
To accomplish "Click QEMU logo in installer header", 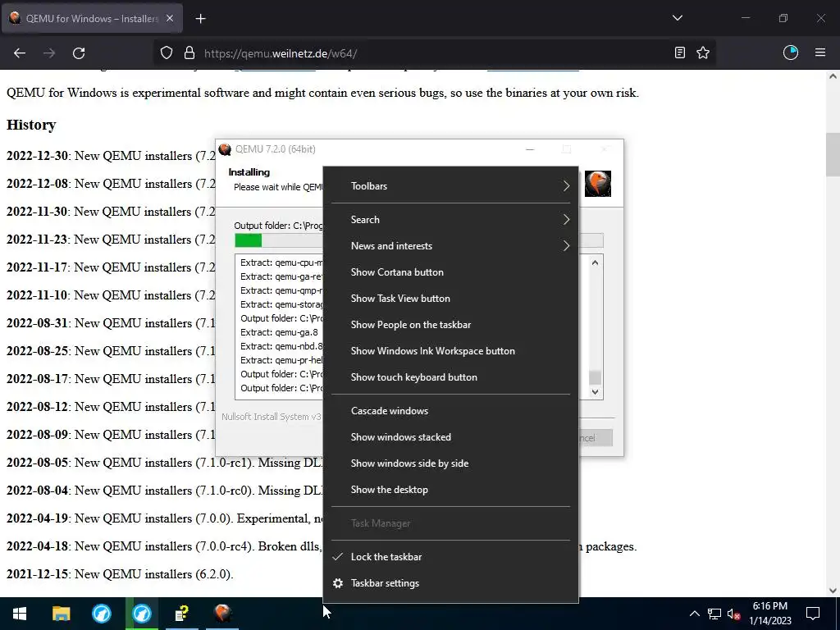I will point(597,184).
